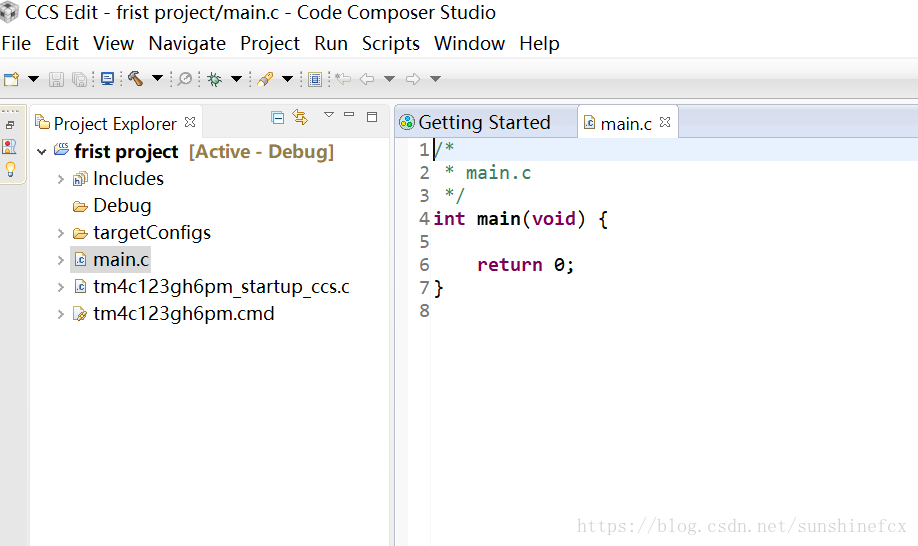Open the build hammer dropdown arrow
The height and width of the screenshot is (546, 918).
157,78
